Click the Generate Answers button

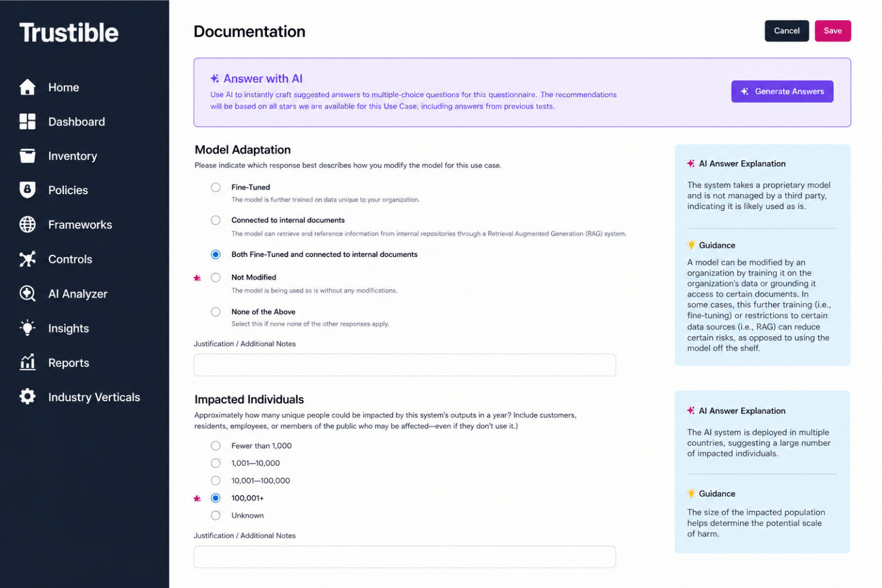(x=782, y=91)
